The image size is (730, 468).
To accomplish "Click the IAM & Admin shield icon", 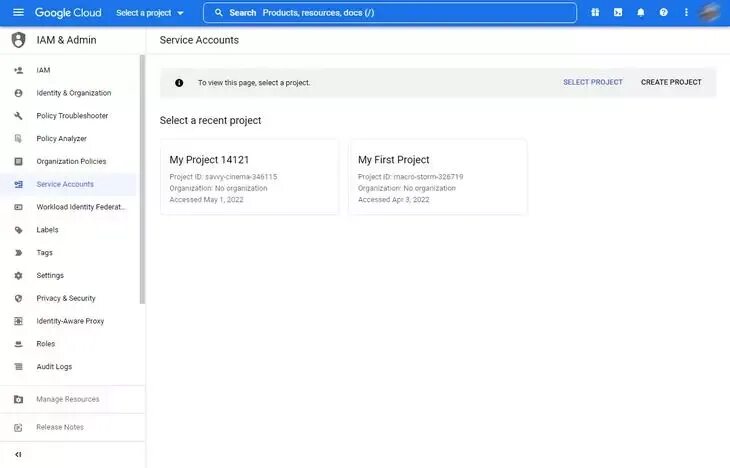I will (19, 40).
